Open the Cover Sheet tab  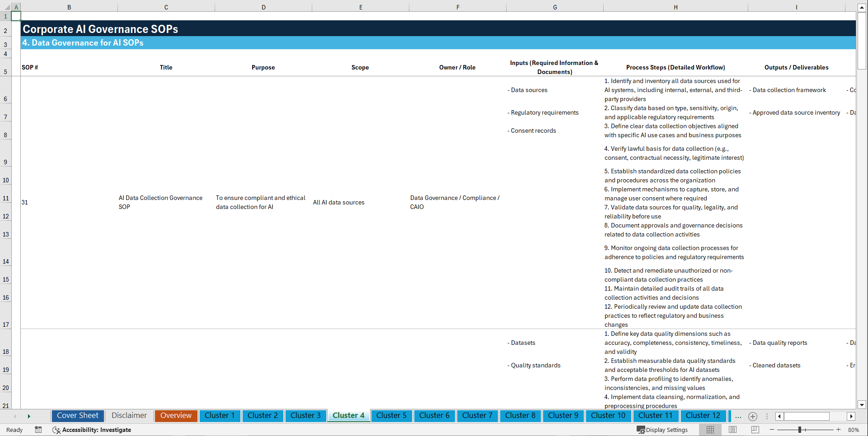(77, 416)
